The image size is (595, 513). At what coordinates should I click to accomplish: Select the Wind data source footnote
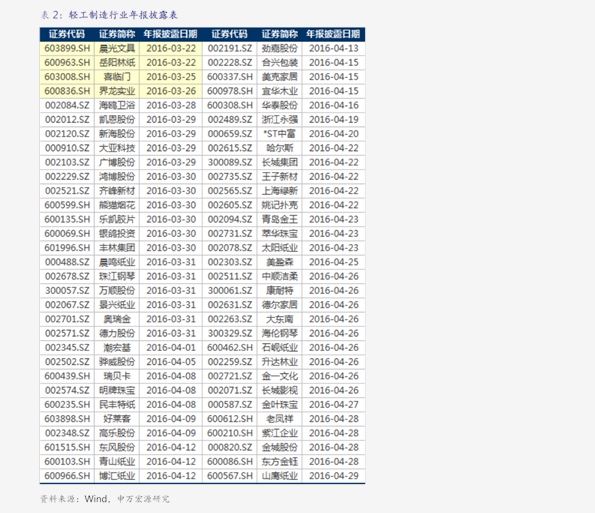click(105, 499)
